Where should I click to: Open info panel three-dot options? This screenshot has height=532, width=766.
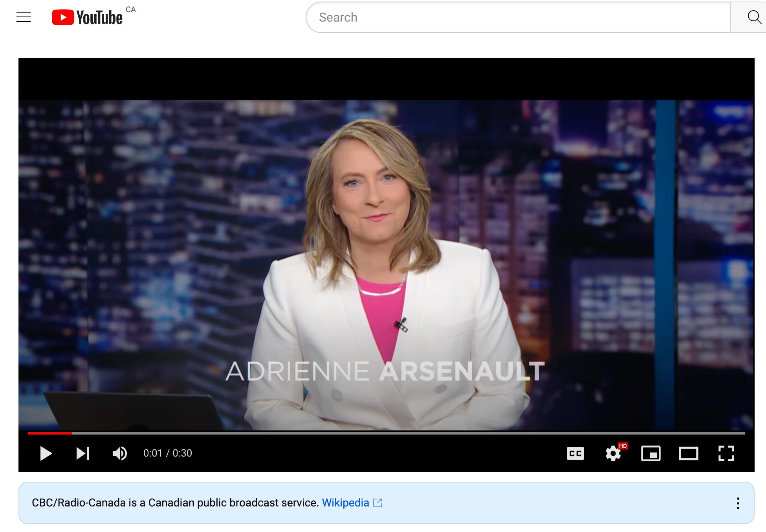tap(738, 503)
